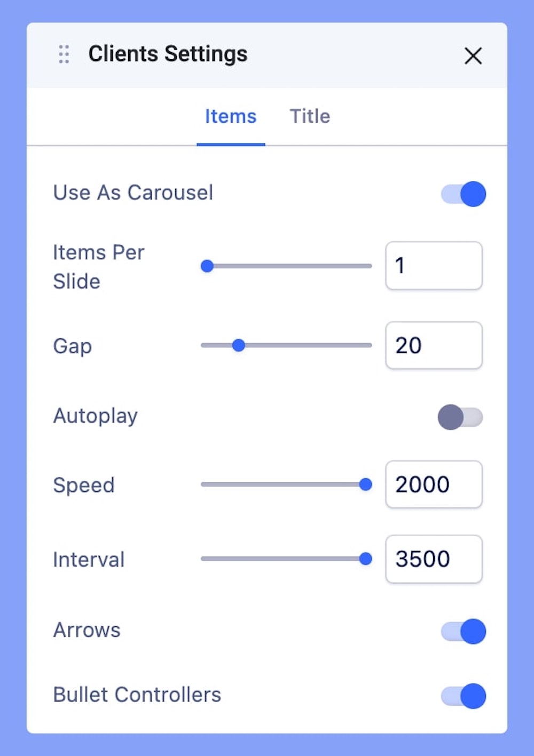
Task: Click the Autoplay text label
Action: [96, 416]
